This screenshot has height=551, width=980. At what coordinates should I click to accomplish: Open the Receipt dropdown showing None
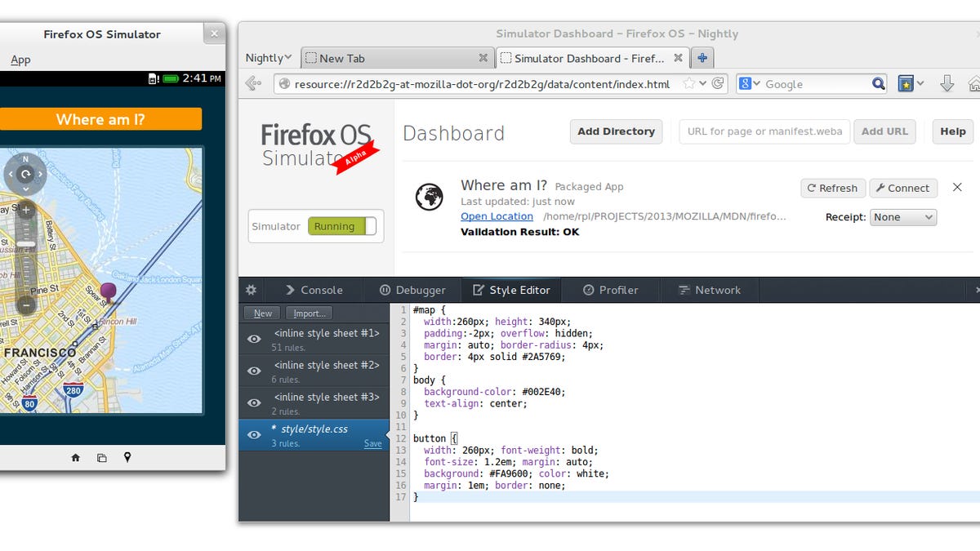[903, 217]
